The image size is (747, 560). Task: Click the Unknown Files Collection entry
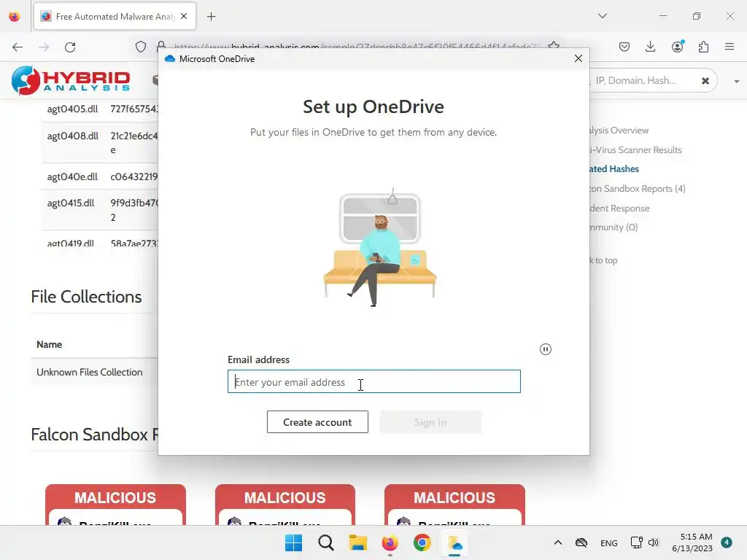pyautogui.click(x=90, y=372)
